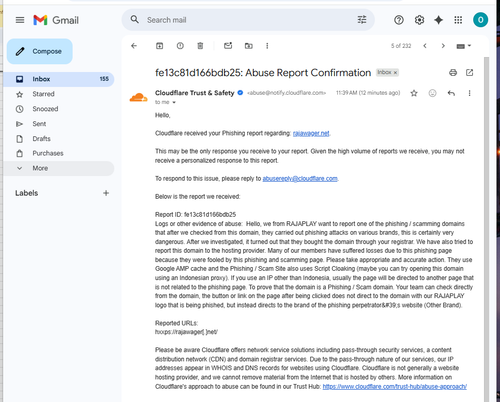
Task: Start a new message with Compose
Action: 40,51
